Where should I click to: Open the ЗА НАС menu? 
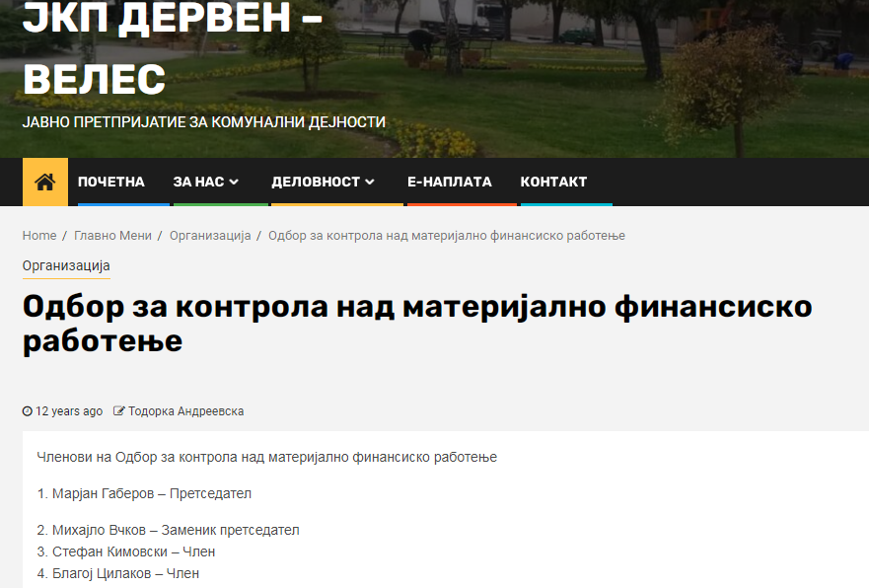[198, 182]
